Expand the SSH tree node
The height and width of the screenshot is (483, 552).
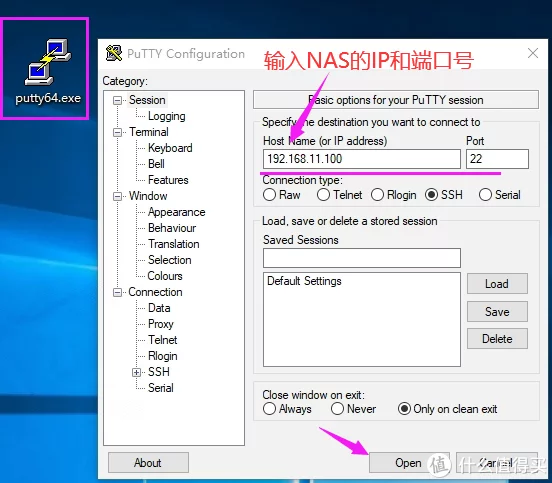(x=137, y=372)
